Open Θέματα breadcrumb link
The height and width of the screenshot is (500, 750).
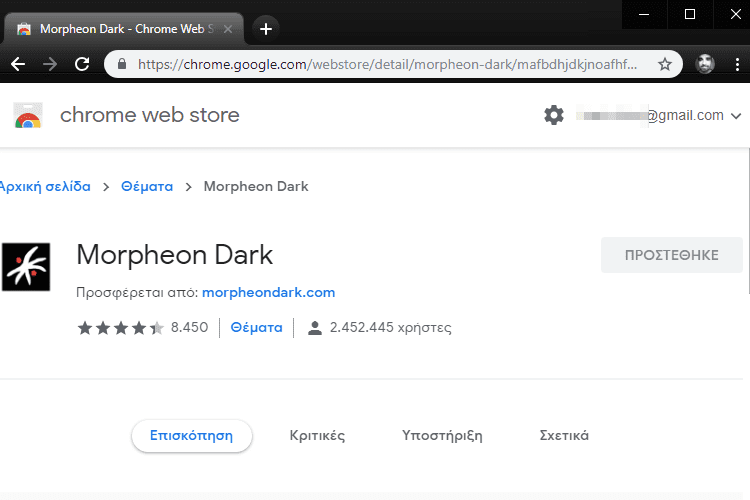point(147,187)
